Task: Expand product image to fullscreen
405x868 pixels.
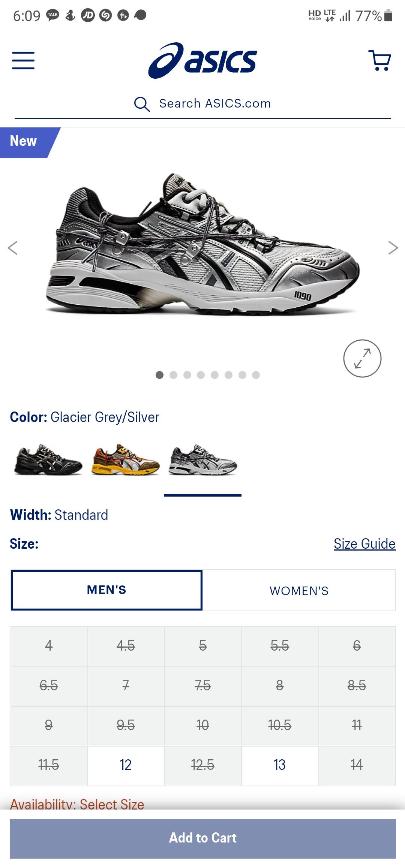Action: pyautogui.click(x=362, y=358)
